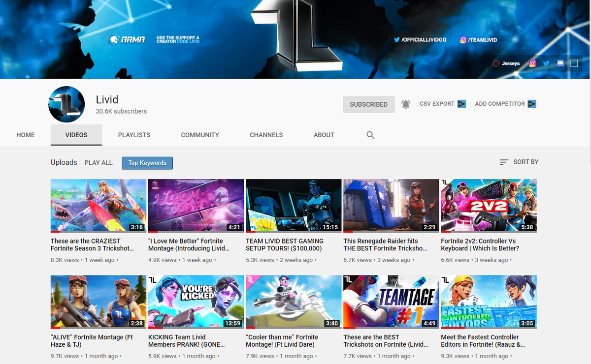
Task: Open the Jerseys link in banner
Action: (507, 63)
